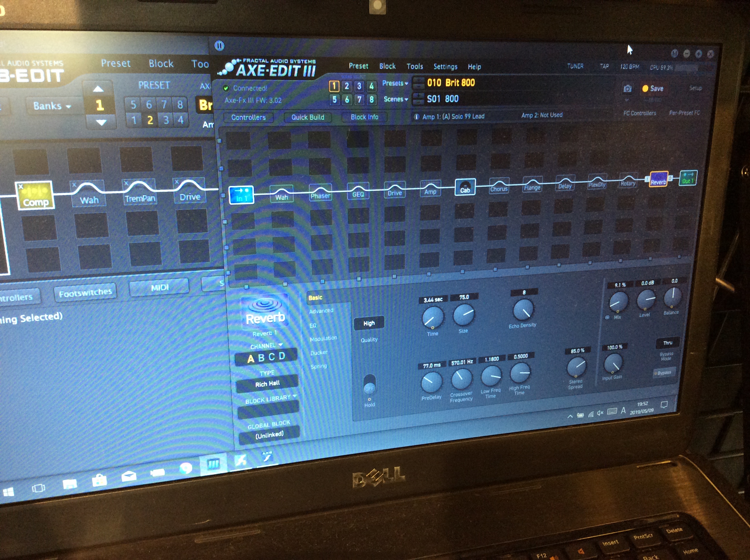The image size is (750, 560).
Task: Select scene 4 in Axe-Edit III
Action: [x=371, y=86]
